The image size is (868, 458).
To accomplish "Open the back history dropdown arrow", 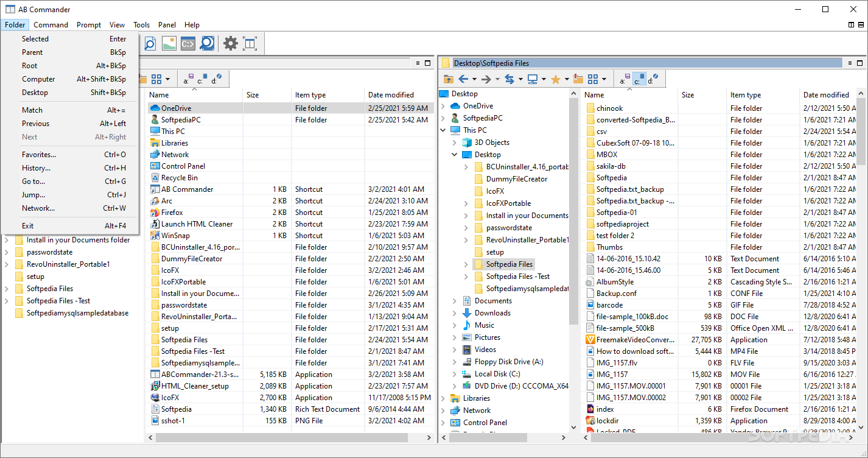I will click(474, 79).
